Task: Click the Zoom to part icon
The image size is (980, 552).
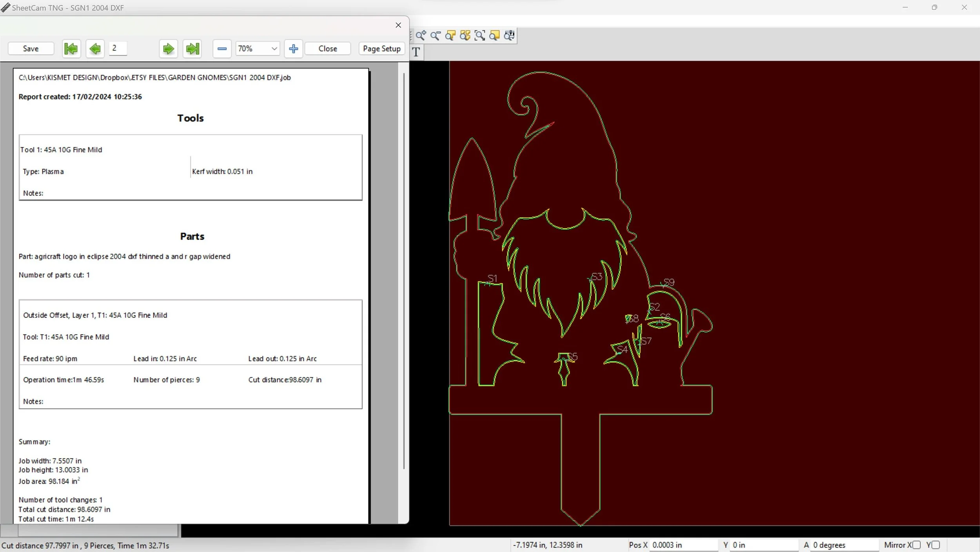Action: tap(450, 36)
